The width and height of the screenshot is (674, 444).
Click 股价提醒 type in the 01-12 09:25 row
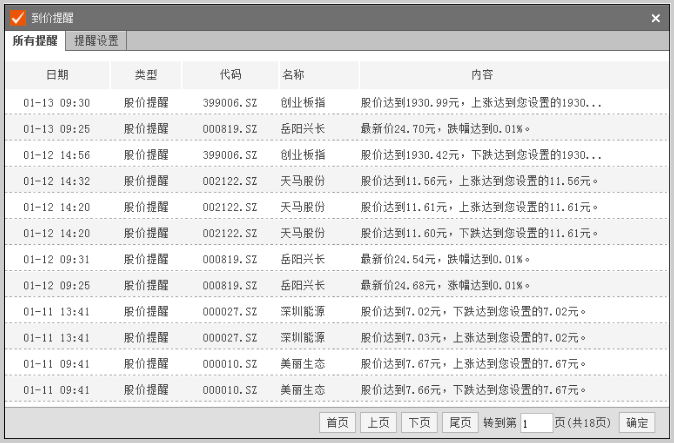146,286
